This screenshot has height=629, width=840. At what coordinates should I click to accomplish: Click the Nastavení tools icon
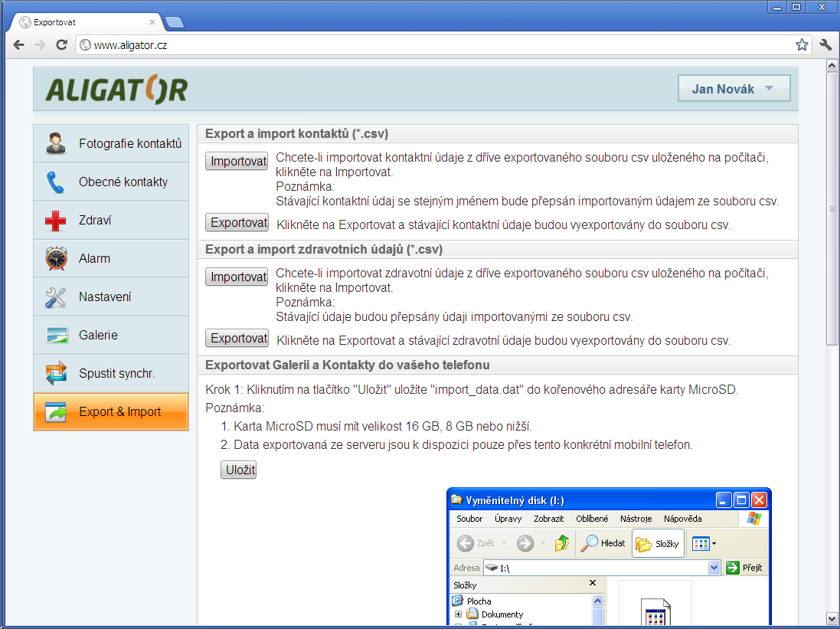pyautogui.click(x=56, y=297)
